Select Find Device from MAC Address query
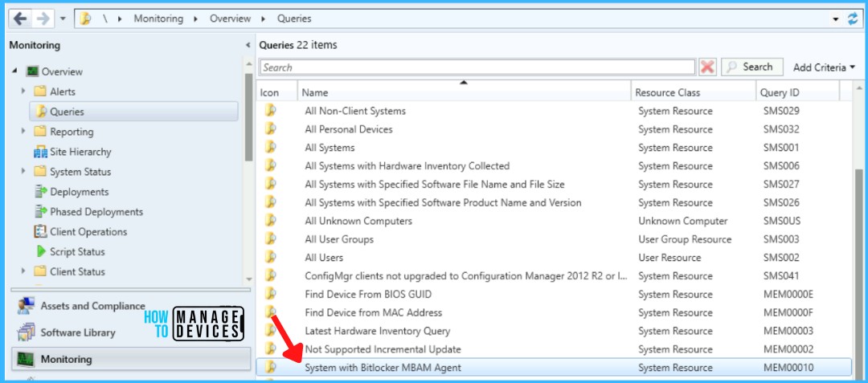The height and width of the screenshot is (383, 868). (x=374, y=312)
